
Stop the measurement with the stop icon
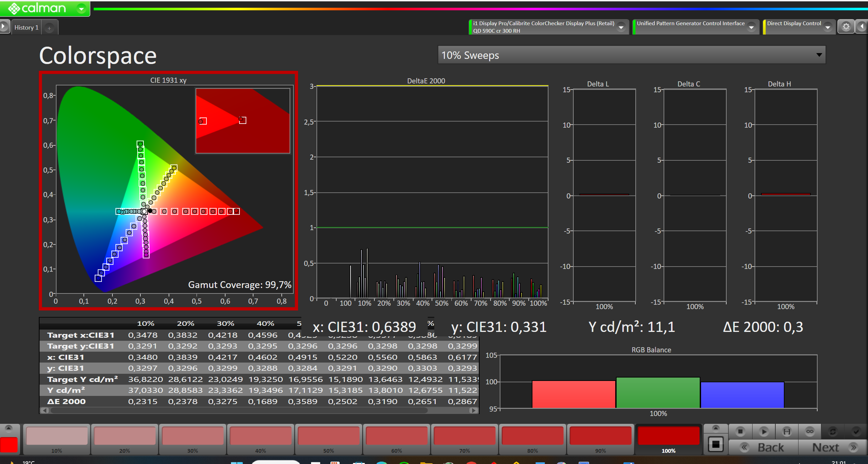[x=740, y=431]
